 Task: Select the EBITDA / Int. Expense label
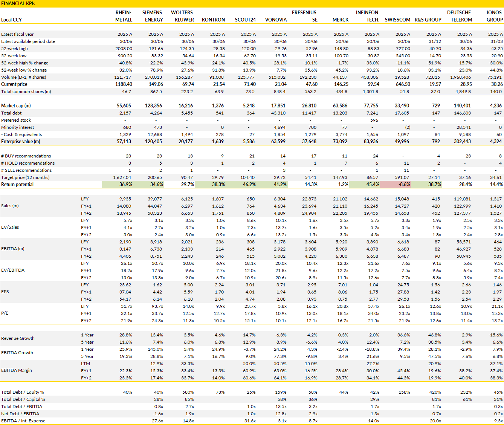click(x=23, y=421)
